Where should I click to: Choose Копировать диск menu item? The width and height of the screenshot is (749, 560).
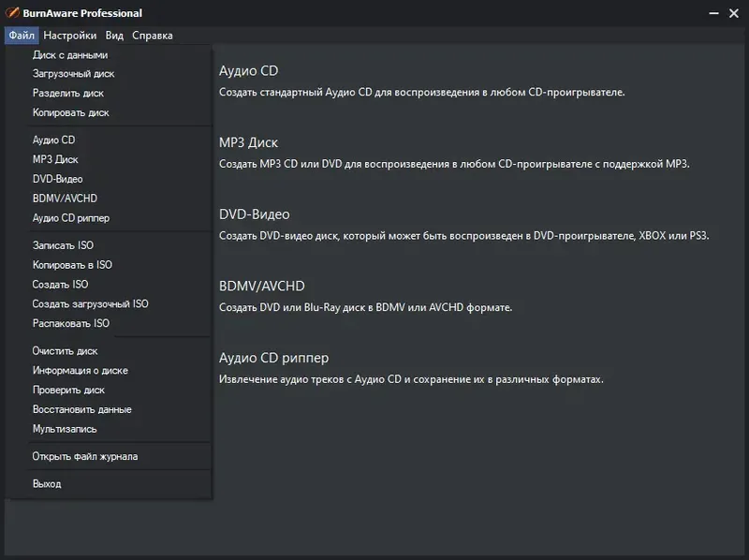[71, 113]
